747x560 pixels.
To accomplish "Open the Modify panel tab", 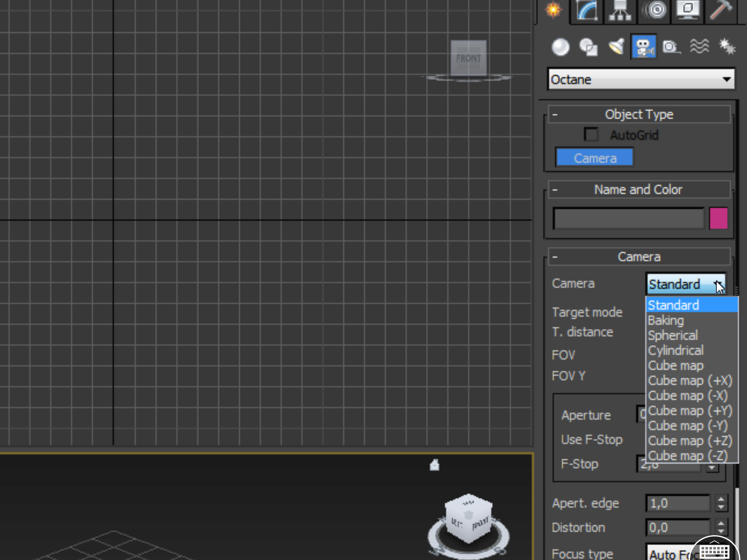I will point(587,10).
